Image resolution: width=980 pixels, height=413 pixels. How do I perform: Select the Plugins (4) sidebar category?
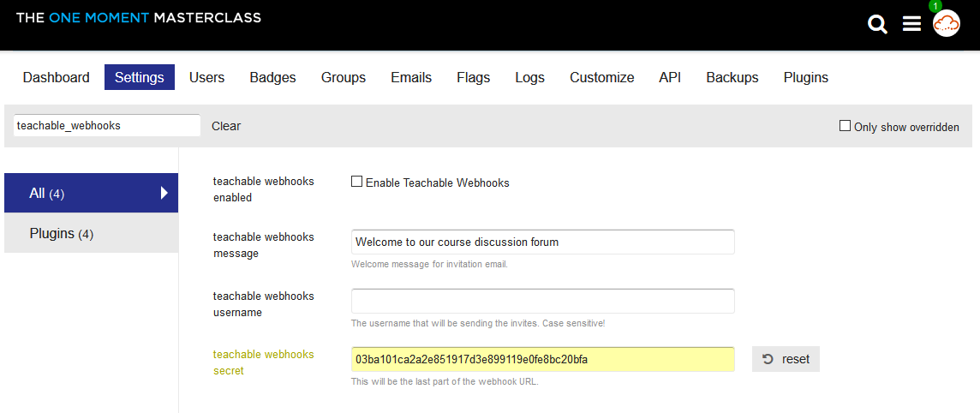(x=92, y=233)
